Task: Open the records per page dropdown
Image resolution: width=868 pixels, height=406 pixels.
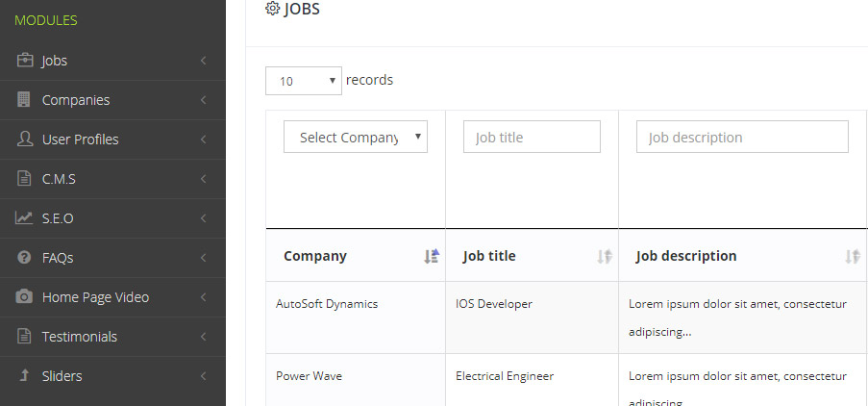Action: coord(304,81)
